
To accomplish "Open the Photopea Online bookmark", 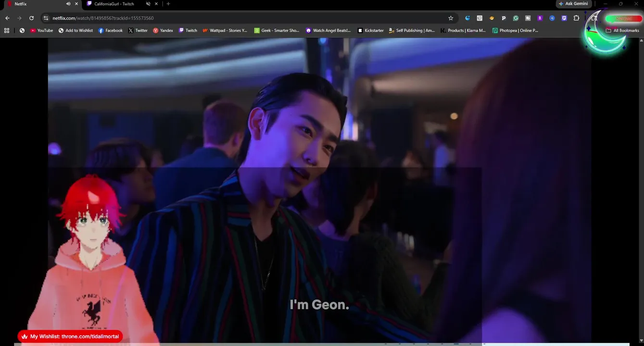I will (x=516, y=30).
